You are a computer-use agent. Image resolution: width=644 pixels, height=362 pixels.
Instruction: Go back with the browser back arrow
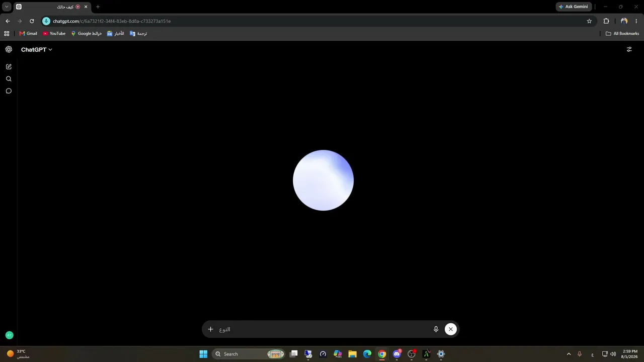coord(8,21)
